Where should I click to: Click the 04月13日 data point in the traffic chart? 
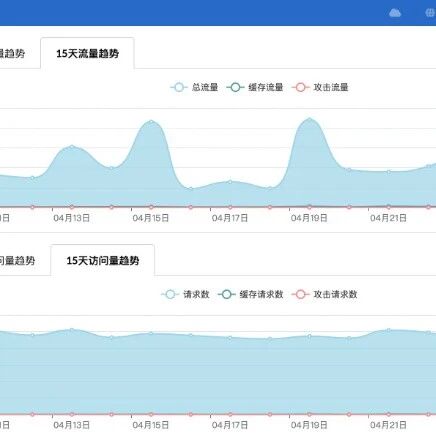72,147
